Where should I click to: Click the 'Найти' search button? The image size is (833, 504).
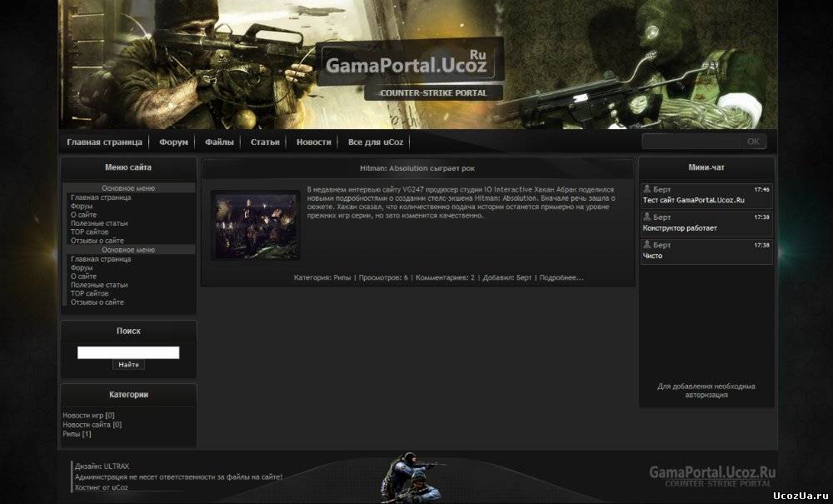pos(128,365)
